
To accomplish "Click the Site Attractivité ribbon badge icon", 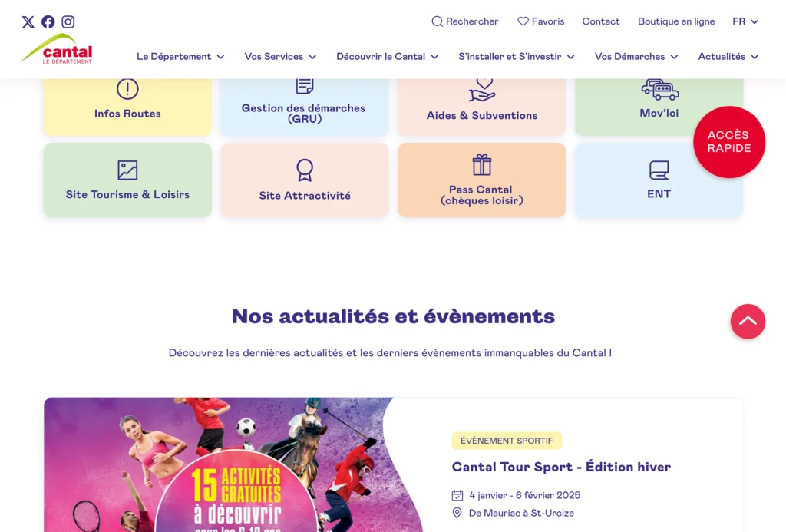I will click(x=305, y=170).
